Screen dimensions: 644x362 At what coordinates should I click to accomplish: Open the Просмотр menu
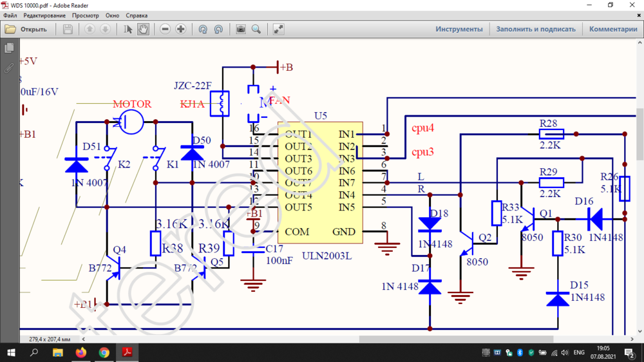coord(86,15)
